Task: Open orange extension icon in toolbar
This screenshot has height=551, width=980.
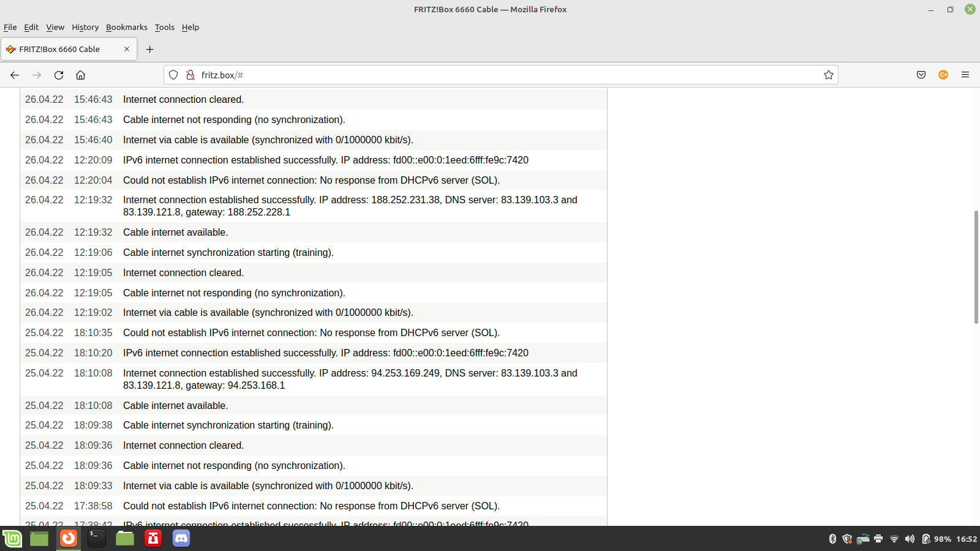Action: (x=943, y=75)
